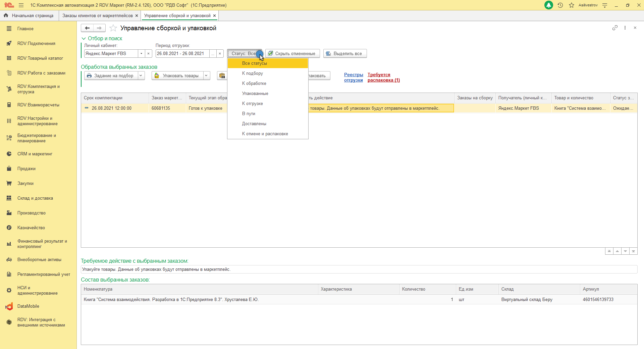The image size is (644, 349).
Task: Expand the Личный кабинет dropdown arrow
Action: [142, 54]
